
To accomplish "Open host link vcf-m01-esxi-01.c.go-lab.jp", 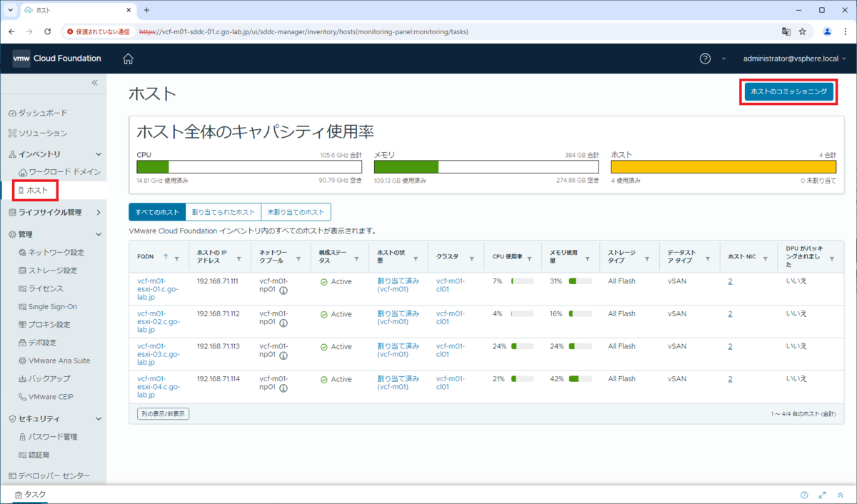I will [158, 290].
